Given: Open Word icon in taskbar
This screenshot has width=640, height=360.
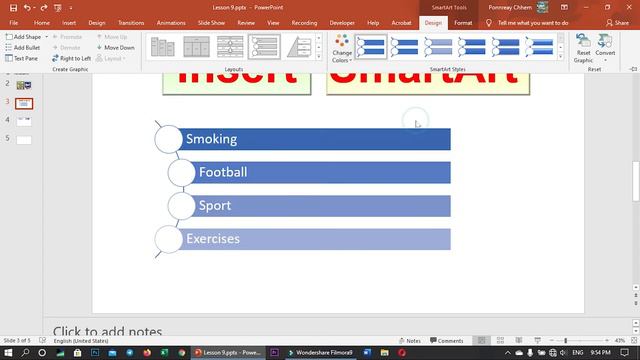Looking at the screenshot, I should point(367,353).
